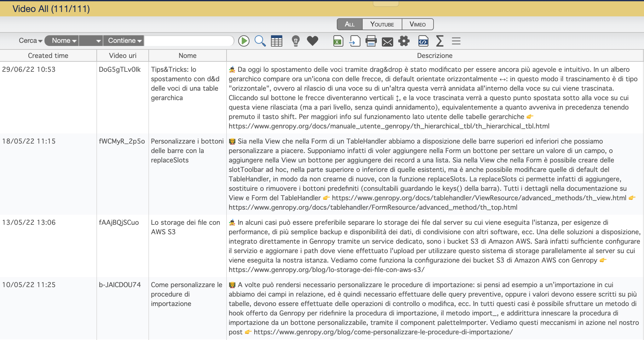
Task: Click the lightbulb tips icon
Action: pos(296,41)
